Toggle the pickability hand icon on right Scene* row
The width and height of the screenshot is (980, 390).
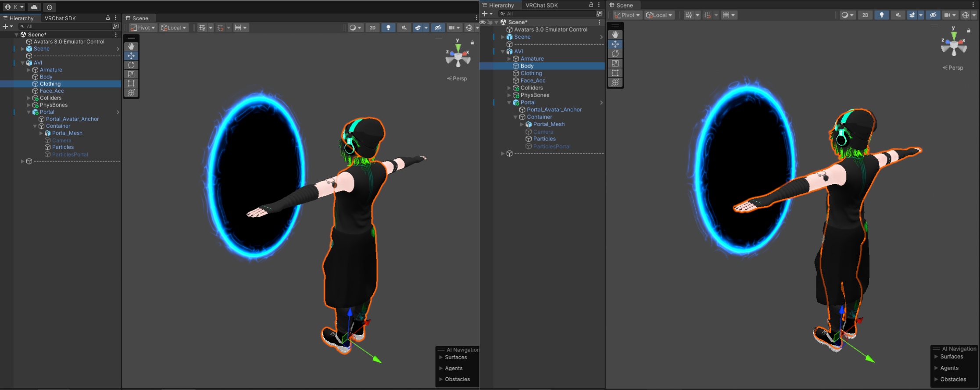[x=490, y=22]
